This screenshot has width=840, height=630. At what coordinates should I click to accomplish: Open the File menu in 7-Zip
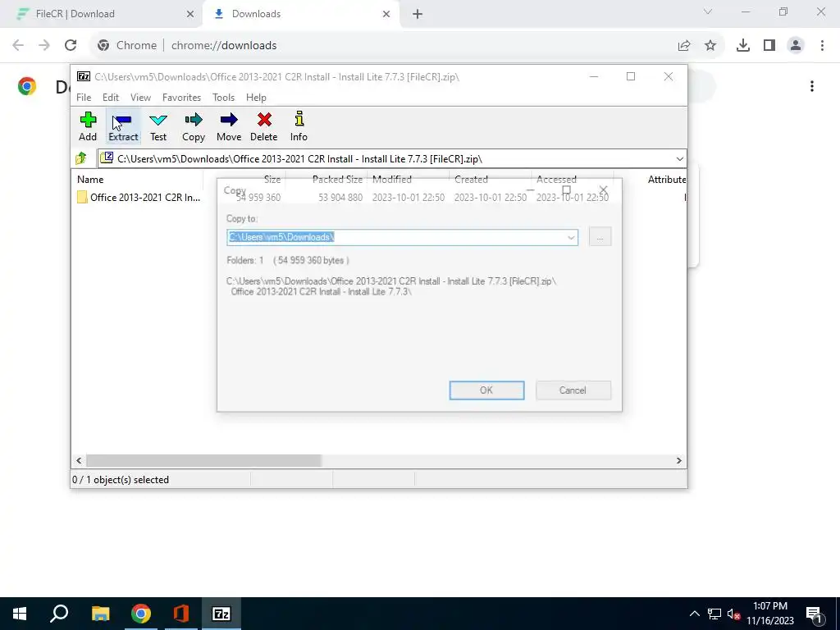84,98
